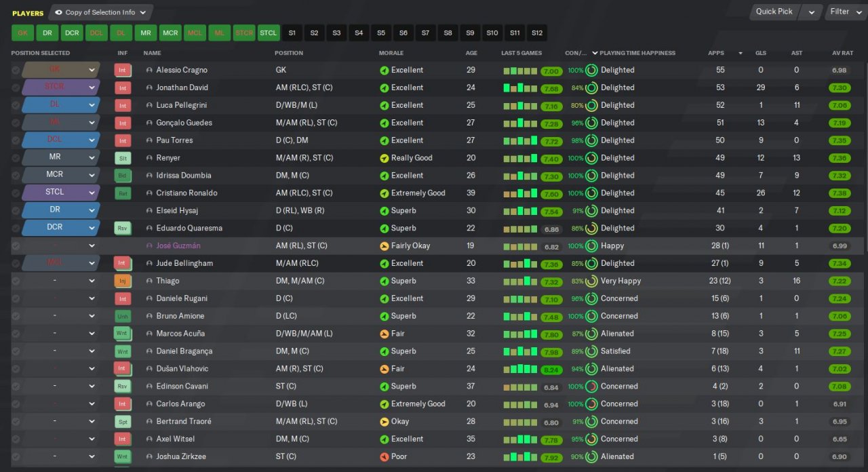
Task: Select the S12 substitute slot
Action: (x=537, y=33)
